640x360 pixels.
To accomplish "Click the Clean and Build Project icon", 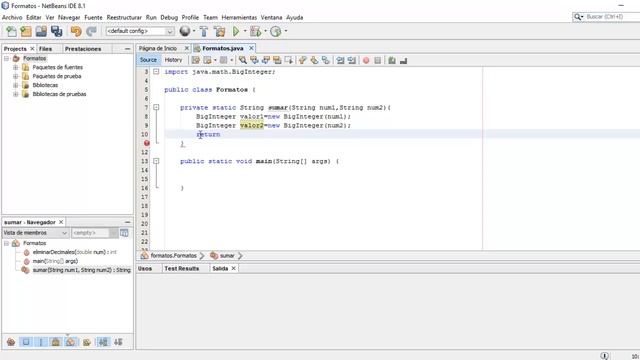I will [x=220, y=31].
